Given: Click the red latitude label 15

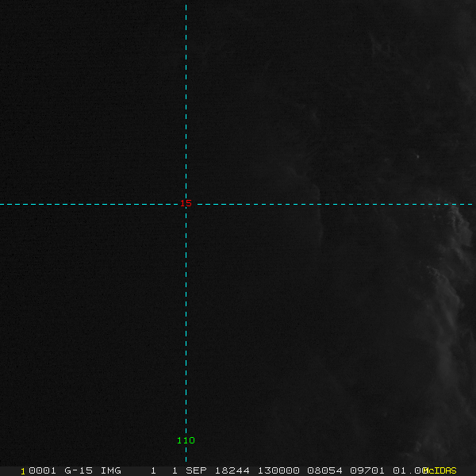Looking at the screenshot, I should pyautogui.click(x=186, y=203).
